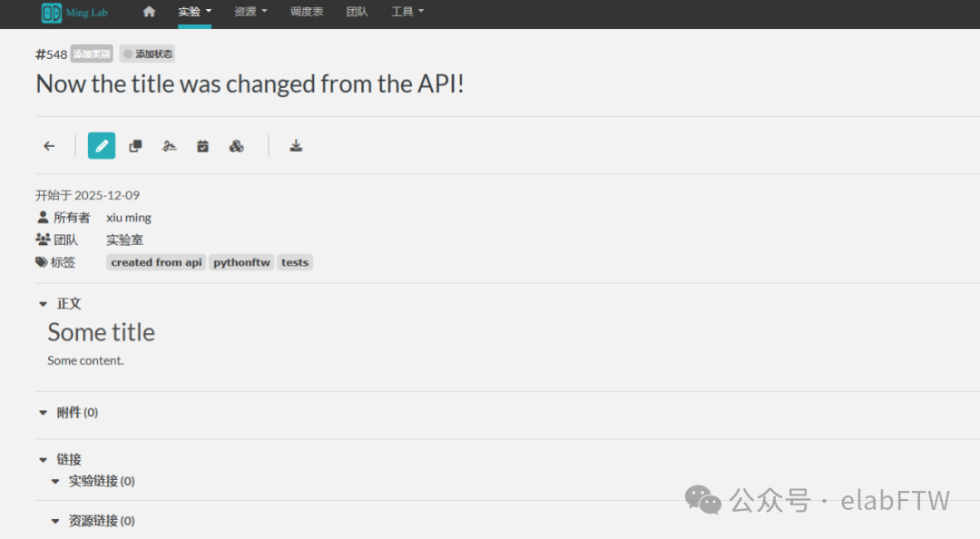Switch to edit mode with the pencil icon
The image size is (980, 539).
pyautogui.click(x=101, y=145)
